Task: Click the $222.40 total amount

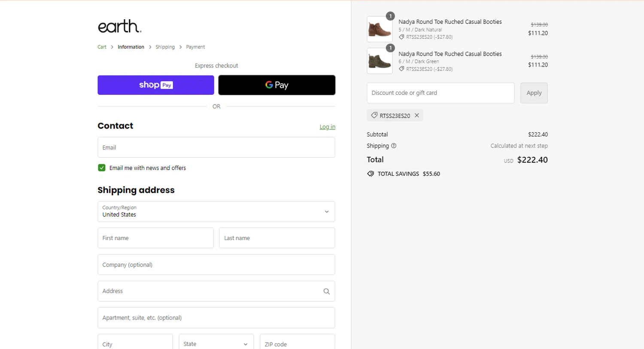Action: (532, 160)
